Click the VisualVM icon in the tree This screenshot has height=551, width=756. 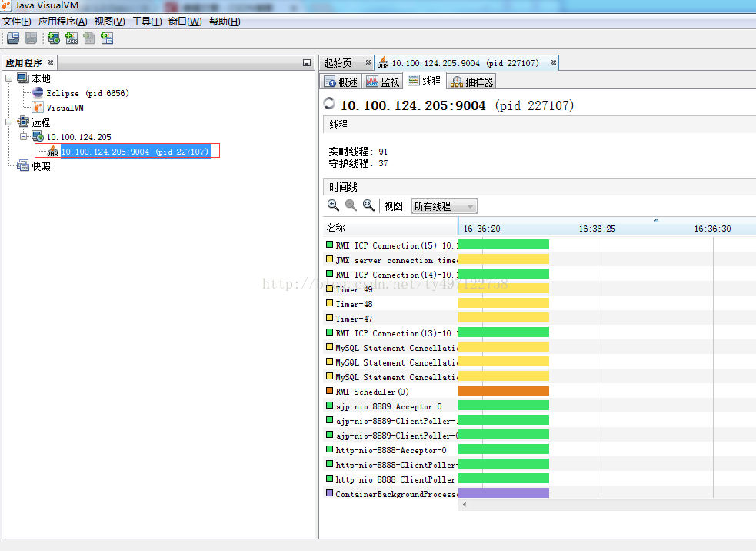[x=38, y=107]
